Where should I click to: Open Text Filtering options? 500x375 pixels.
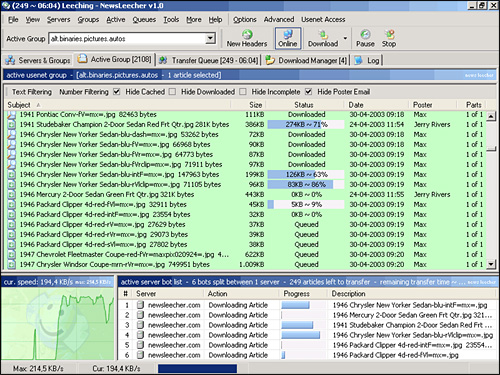coord(32,92)
